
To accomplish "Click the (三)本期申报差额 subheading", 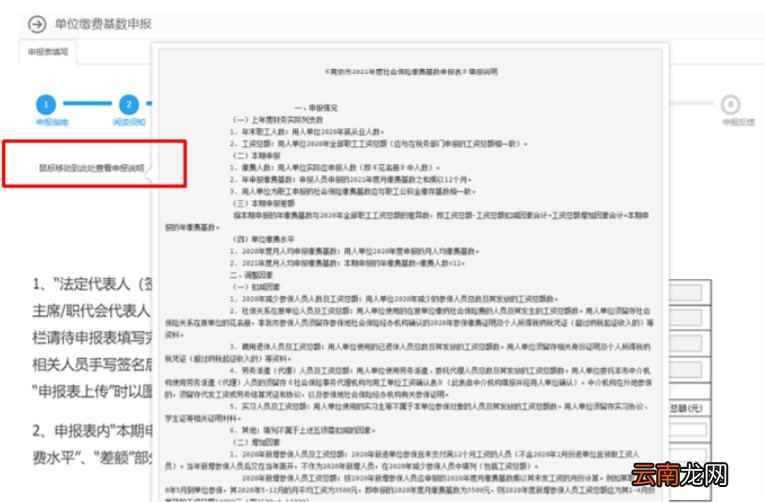I will click(263, 203).
